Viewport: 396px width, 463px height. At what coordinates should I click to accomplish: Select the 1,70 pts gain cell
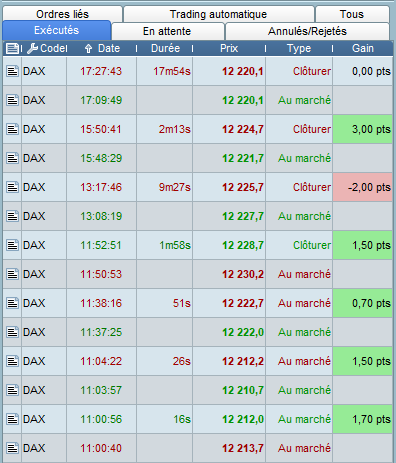[363, 419]
